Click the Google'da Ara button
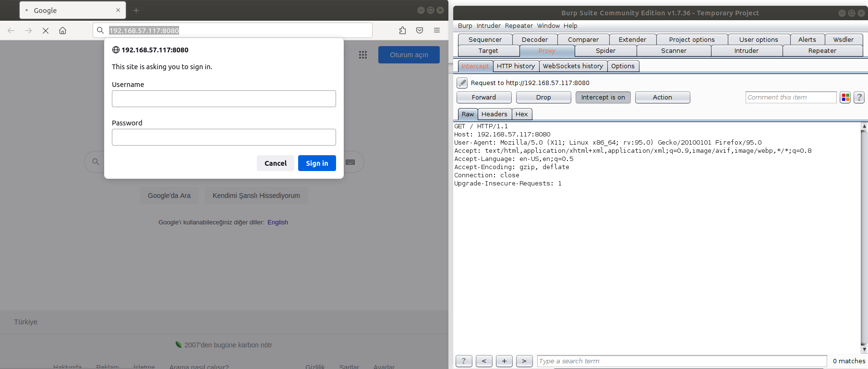Screen dimensions: 868x369 [x=169, y=196]
